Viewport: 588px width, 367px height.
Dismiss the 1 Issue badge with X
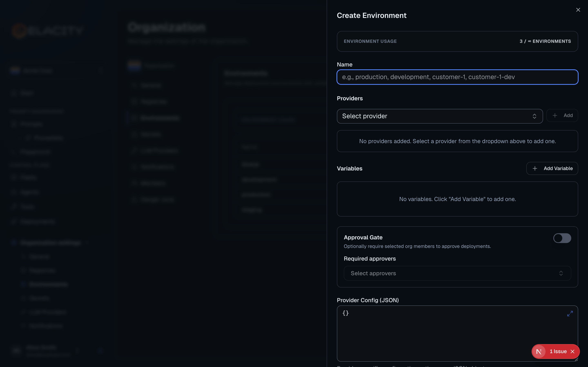coord(573,352)
